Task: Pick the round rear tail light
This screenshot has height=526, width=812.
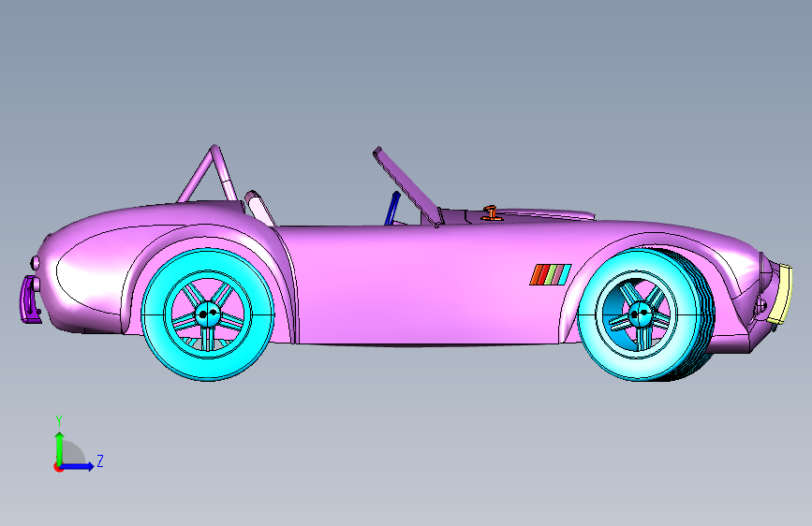Action: click(x=35, y=263)
